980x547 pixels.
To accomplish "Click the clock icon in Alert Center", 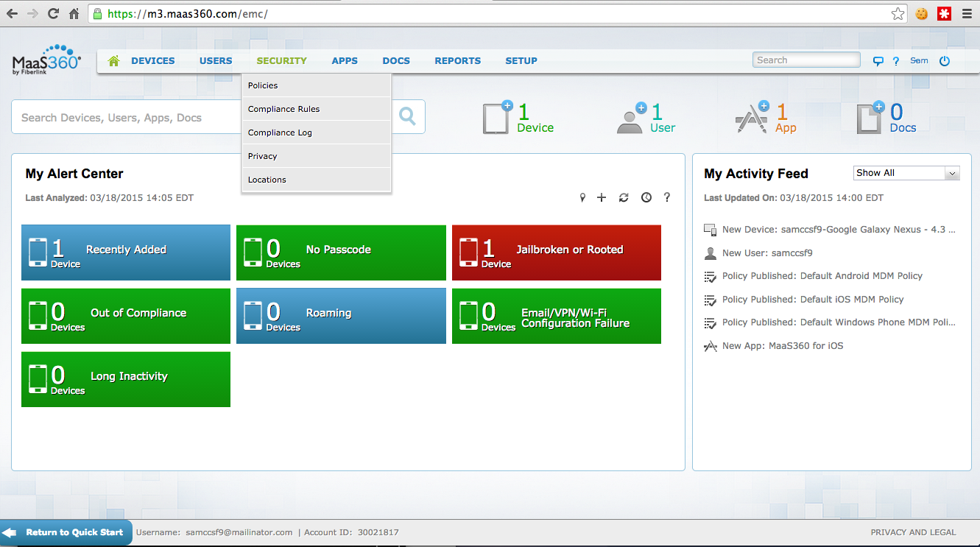I will [646, 197].
